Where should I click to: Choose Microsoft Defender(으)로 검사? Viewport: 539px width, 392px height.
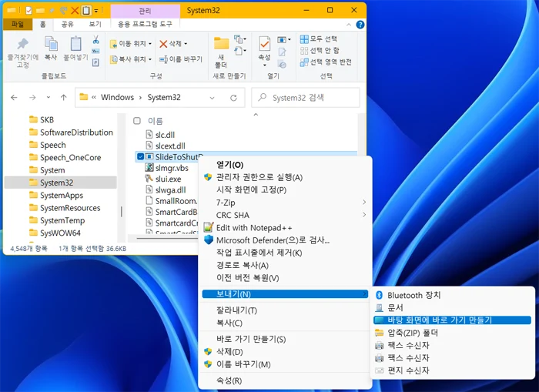coord(286,240)
